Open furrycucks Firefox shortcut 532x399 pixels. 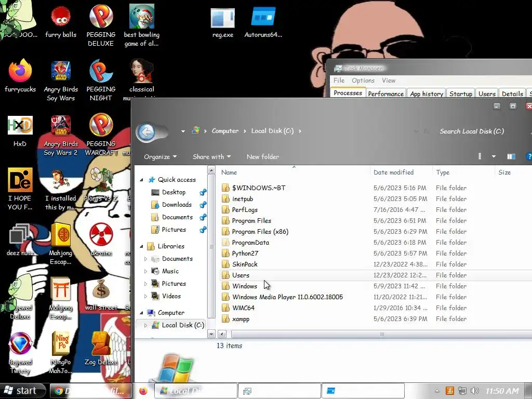click(x=20, y=76)
